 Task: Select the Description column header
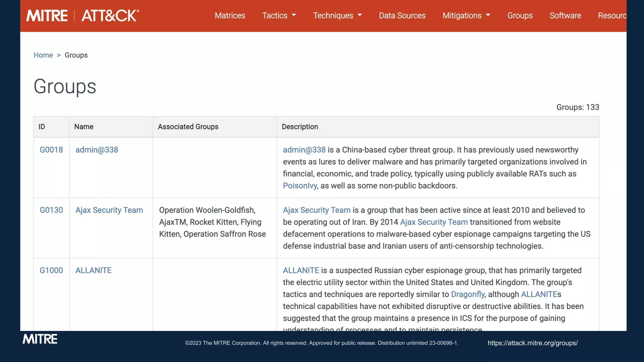point(438,127)
